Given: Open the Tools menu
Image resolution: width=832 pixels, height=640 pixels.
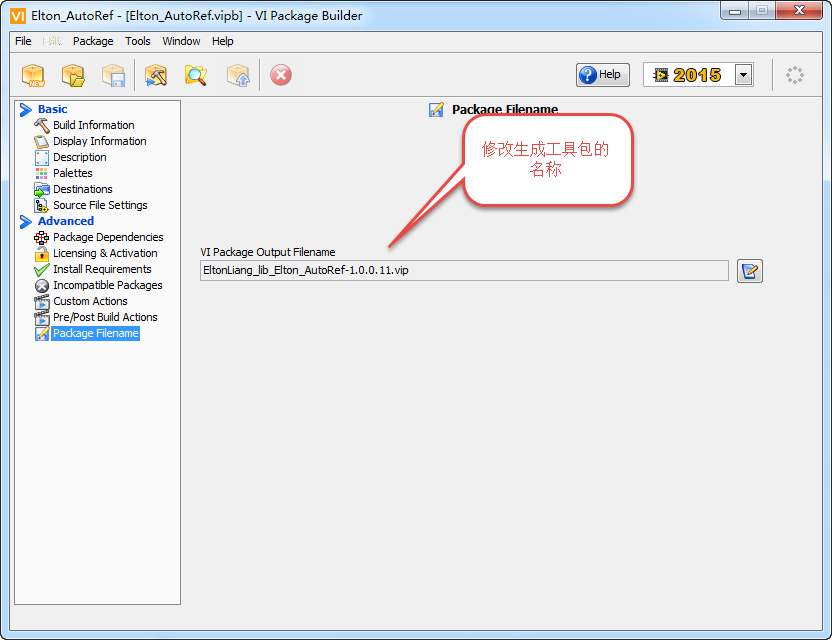Looking at the screenshot, I should 137,41.
